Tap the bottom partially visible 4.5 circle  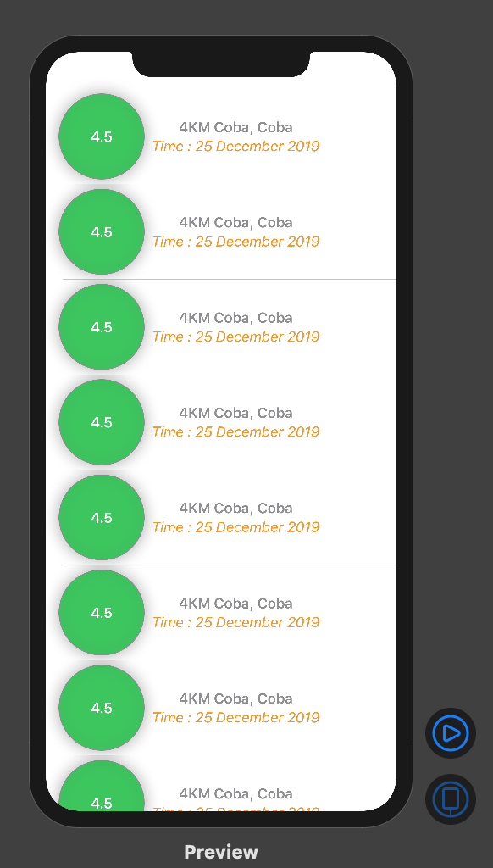coord(102,786)
